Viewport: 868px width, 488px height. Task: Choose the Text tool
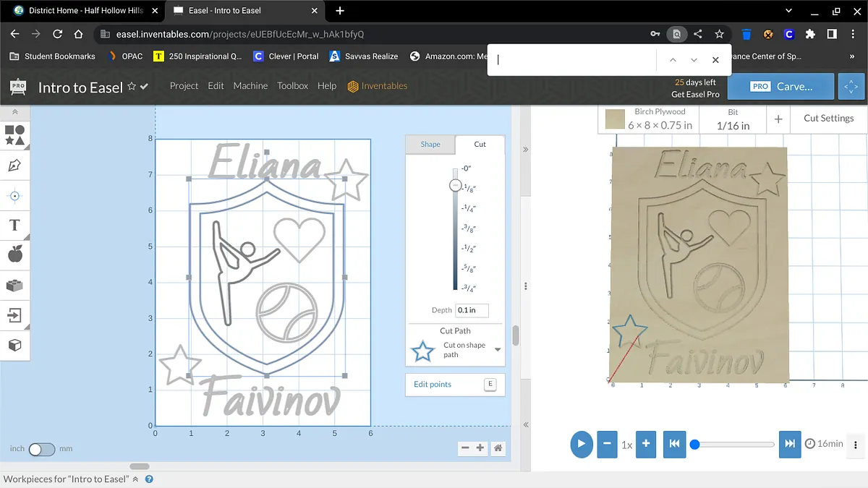(x=14, y=225)
